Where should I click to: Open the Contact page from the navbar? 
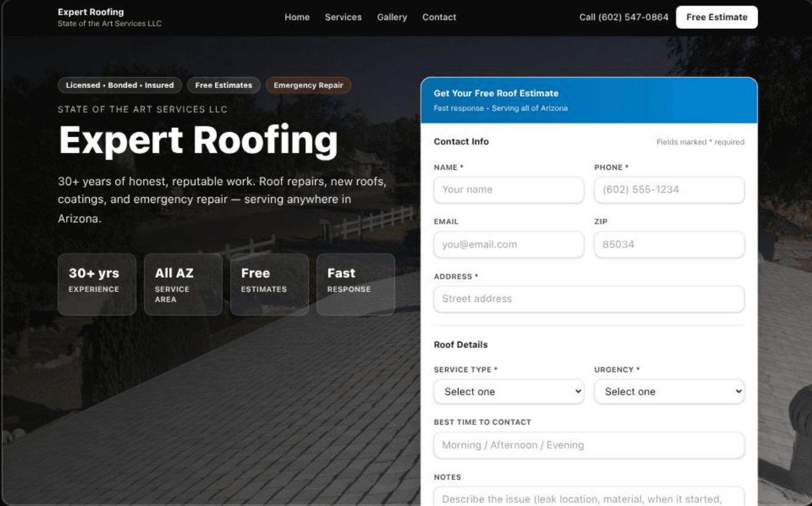(x=439, y=17)
